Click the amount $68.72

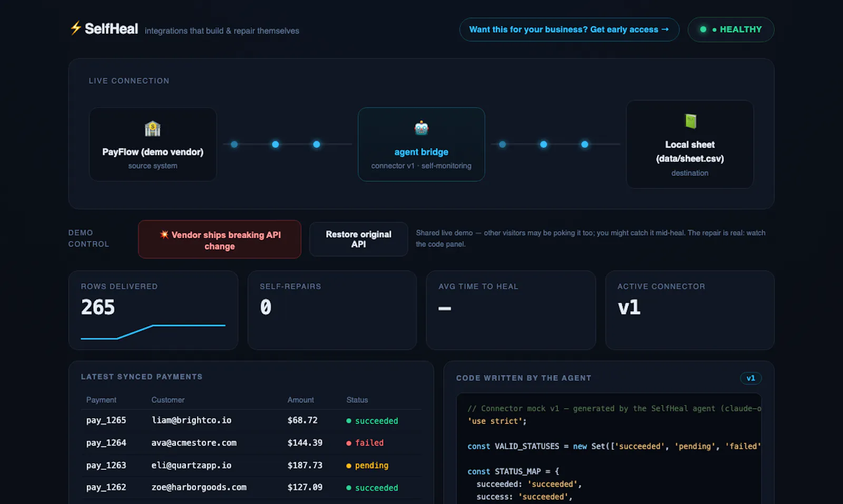(x=302, y=420)
